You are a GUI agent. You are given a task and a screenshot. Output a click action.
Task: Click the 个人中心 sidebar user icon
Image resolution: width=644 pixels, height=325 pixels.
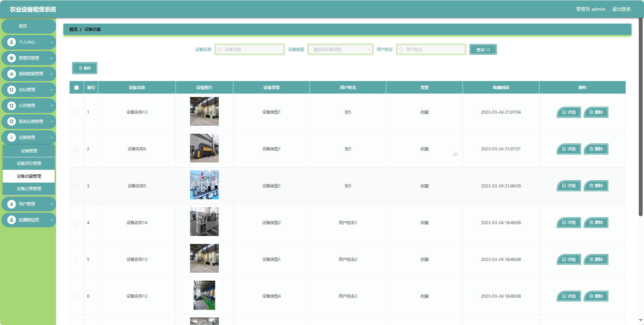click(12, 42)
